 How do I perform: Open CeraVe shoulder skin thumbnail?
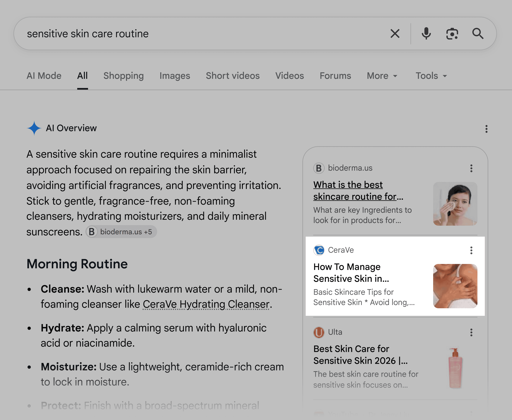coord(455,286)
